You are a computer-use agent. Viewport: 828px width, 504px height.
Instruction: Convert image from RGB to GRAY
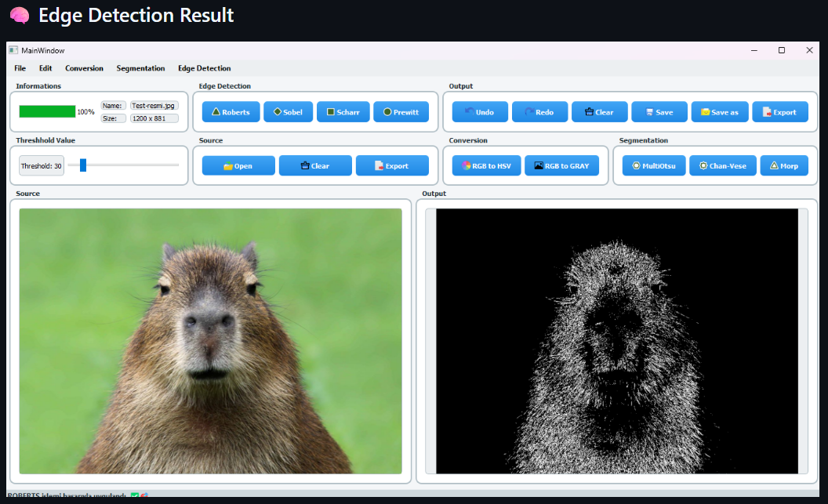coord(561,166)
